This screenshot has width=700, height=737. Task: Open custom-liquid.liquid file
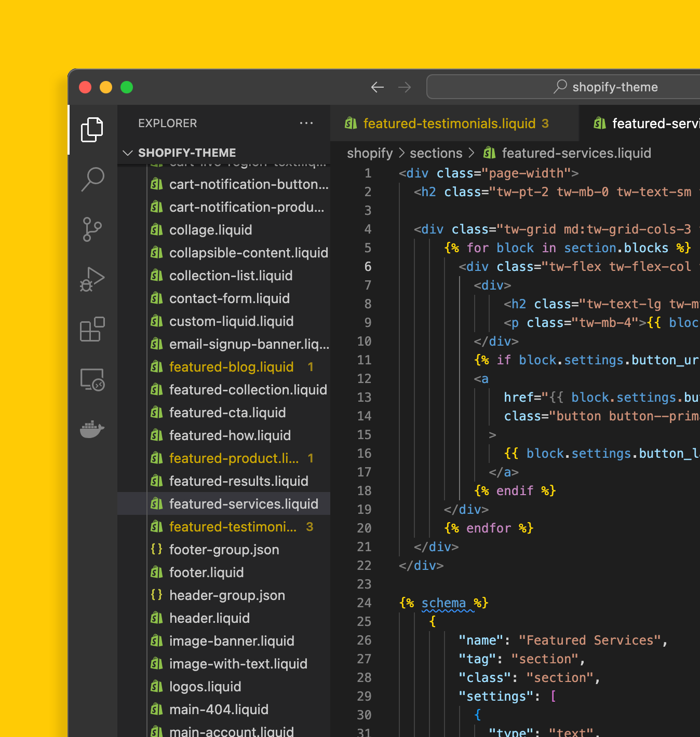pyautogui.click(x=224, y=321)
